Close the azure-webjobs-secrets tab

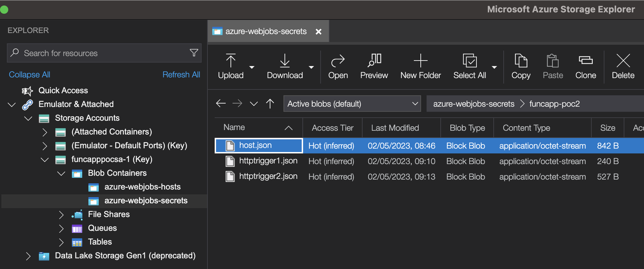pyautogui.click(x=319, y=32)
